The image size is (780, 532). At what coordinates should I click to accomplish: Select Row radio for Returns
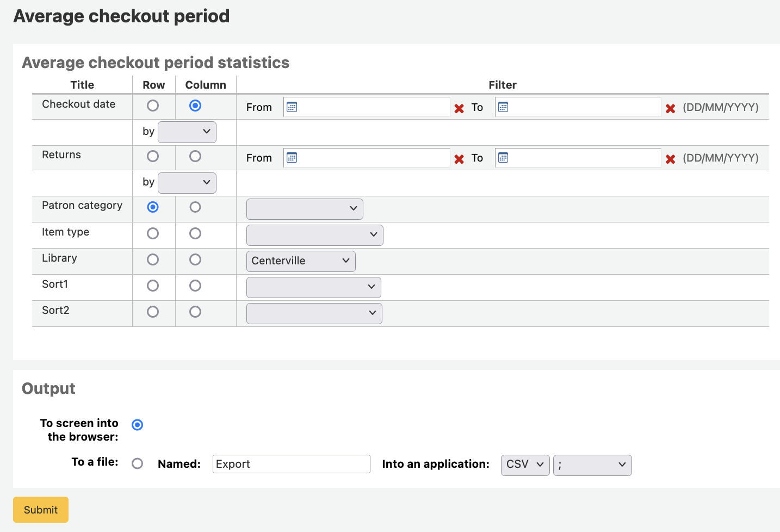153,156
